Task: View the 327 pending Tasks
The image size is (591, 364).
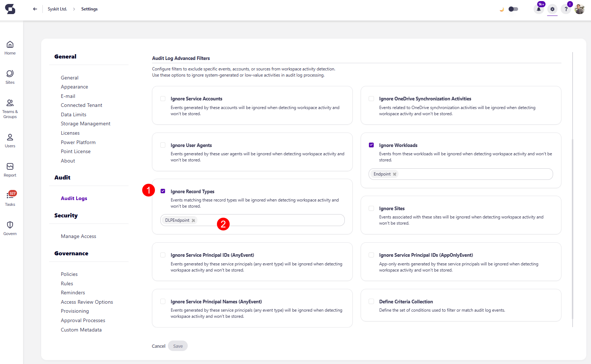Action: click(10, 199)
